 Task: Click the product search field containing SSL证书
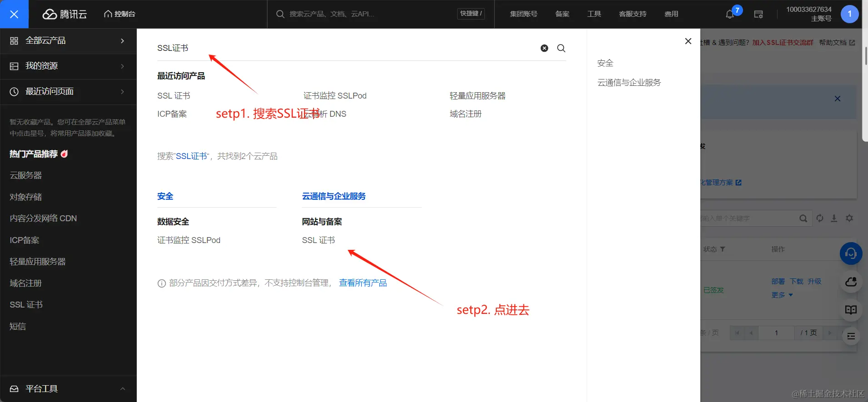coord(345,48)
